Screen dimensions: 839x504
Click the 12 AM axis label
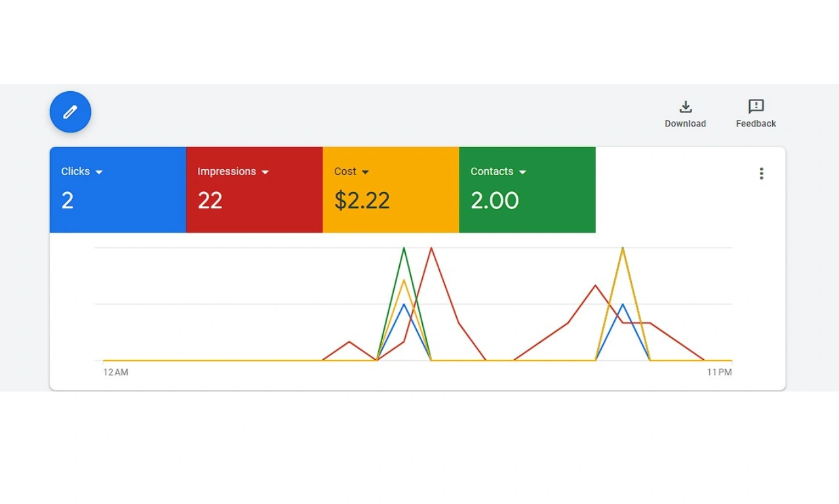pos(116,372)
